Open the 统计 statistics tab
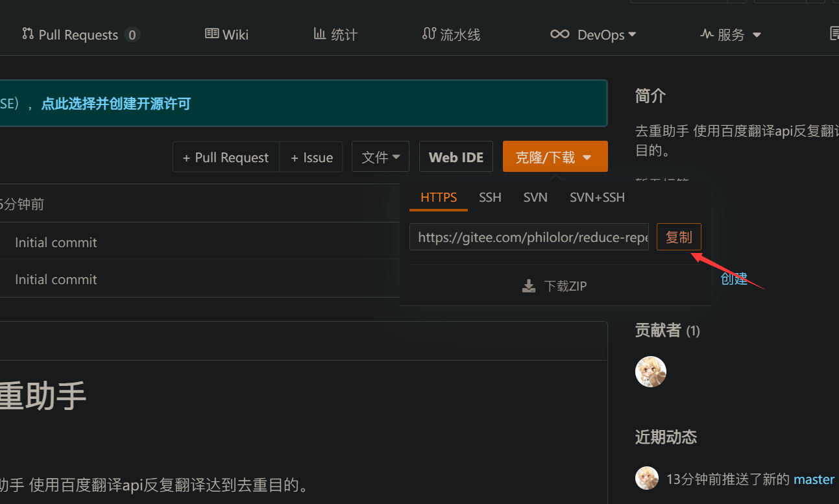Screen dimensions: 839x504 coord(335,34)
